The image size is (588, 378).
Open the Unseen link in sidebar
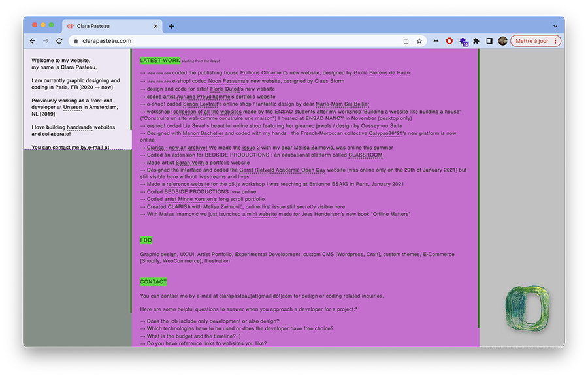73,107
